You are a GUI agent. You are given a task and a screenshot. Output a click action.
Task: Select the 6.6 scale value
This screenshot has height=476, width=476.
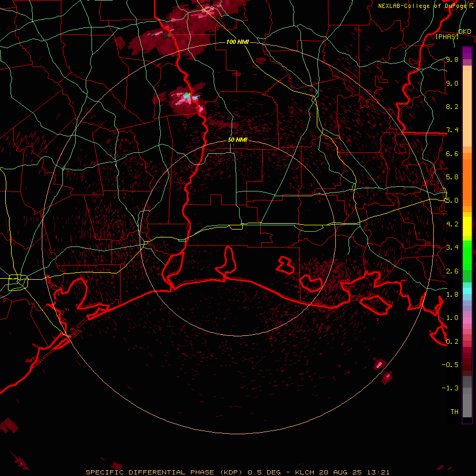pos(452,153)
